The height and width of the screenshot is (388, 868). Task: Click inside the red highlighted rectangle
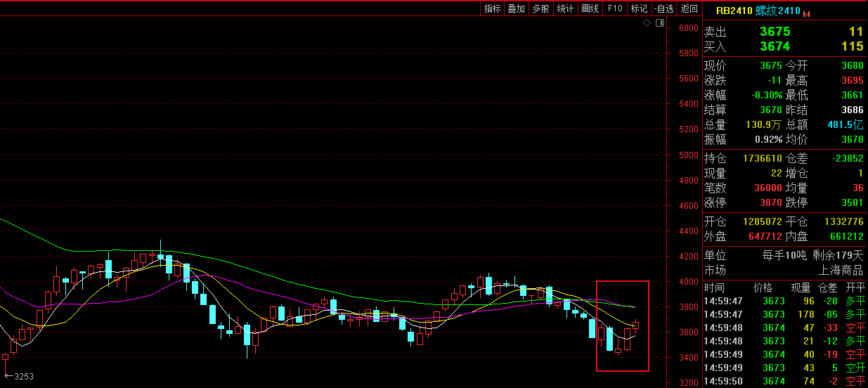622,325
